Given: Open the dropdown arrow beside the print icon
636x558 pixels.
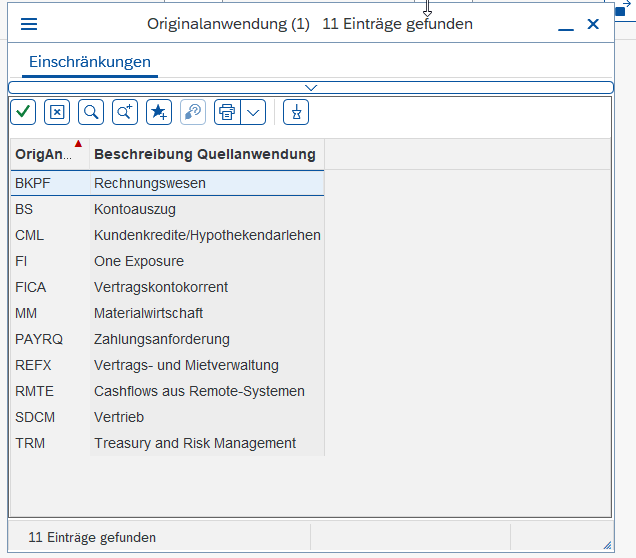Looking at the screenshot, I should [253, 112].
